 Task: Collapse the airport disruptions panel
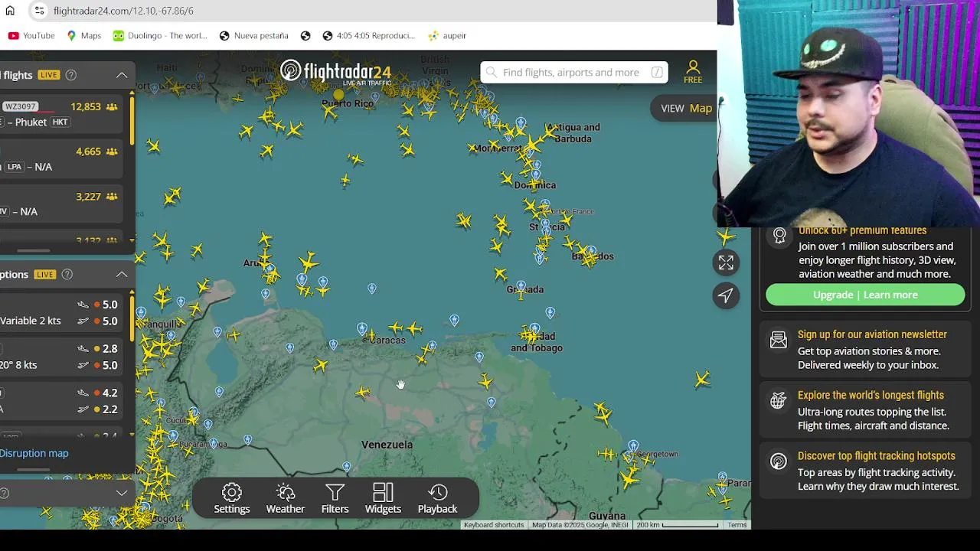pyautogui.click(x=122, y=274)
